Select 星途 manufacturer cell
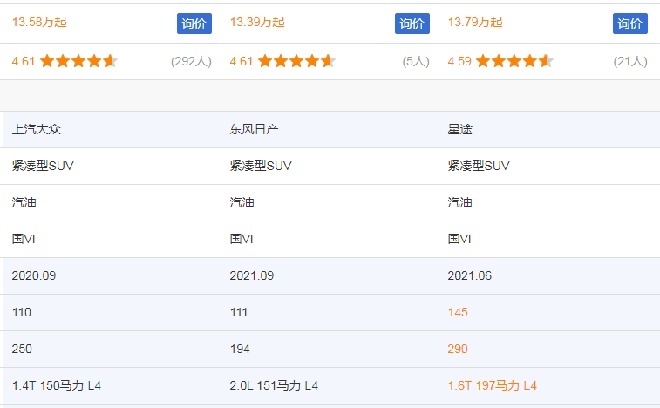 (460, 129)
